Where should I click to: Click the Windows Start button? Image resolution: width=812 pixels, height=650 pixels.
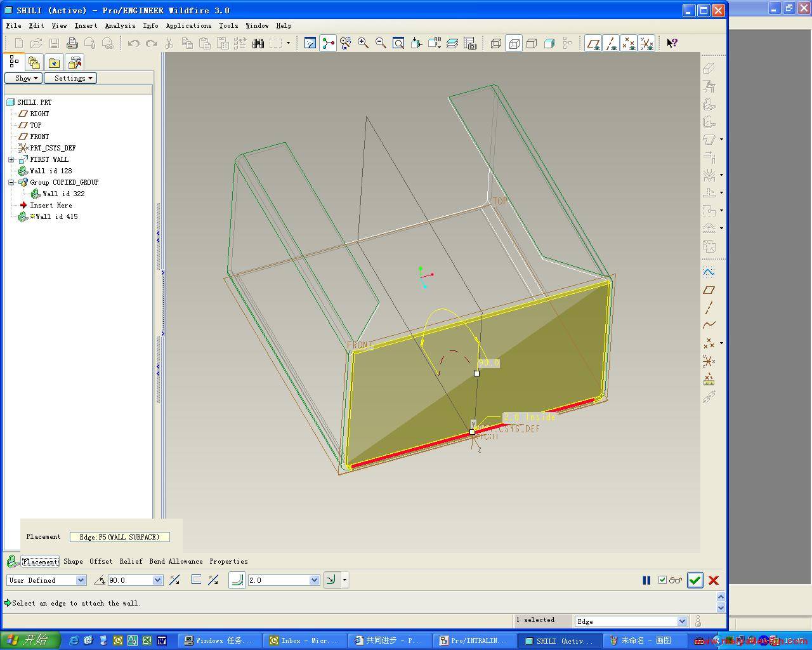pos(30,640)
